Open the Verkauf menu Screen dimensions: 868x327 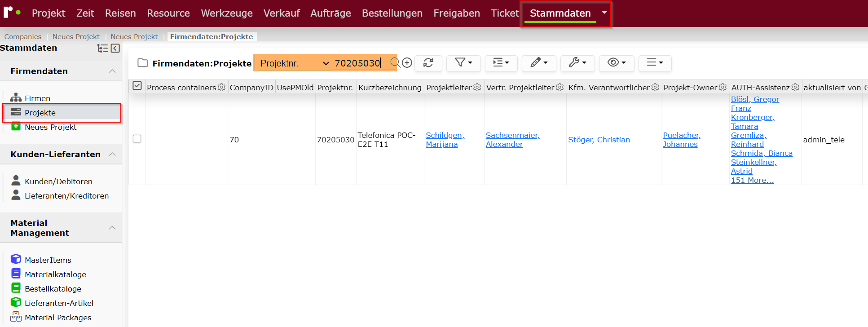[282, 13]
